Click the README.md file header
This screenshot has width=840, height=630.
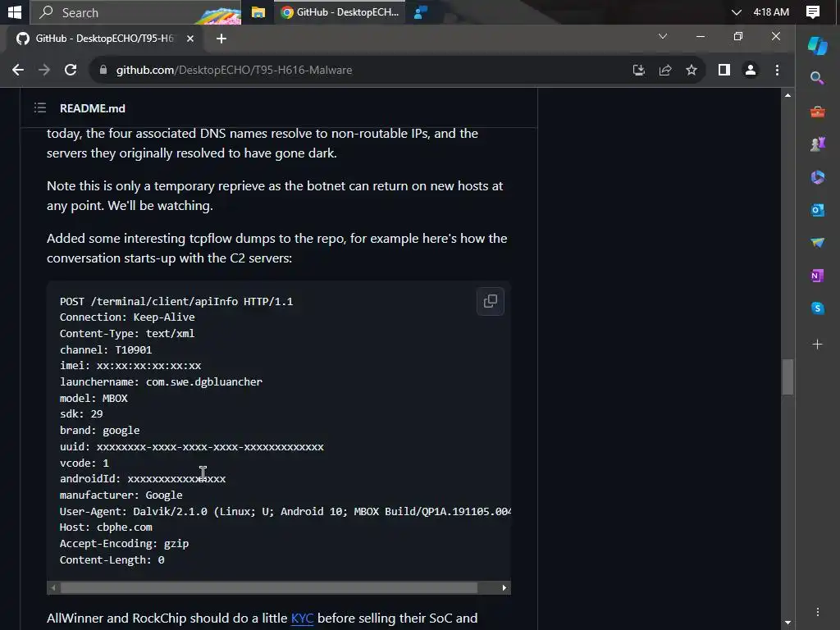click(x=93, y=108)
